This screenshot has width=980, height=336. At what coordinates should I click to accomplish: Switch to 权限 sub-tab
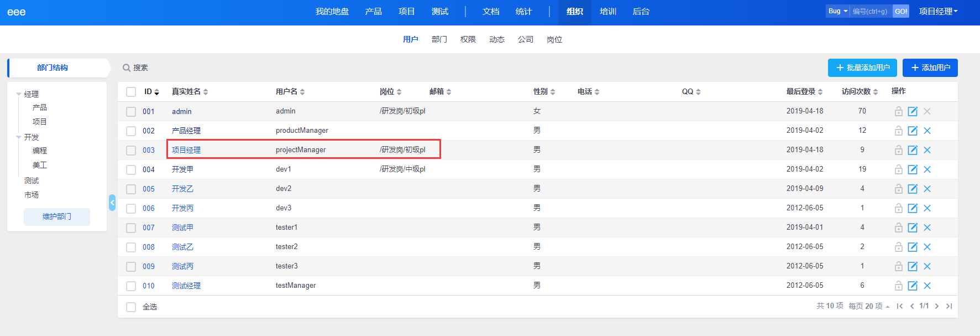468,39
